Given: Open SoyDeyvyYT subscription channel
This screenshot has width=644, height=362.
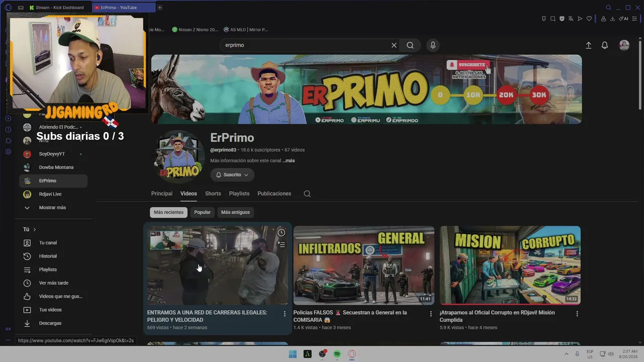Looking at the screenshot, I should (x=53, y=154).
